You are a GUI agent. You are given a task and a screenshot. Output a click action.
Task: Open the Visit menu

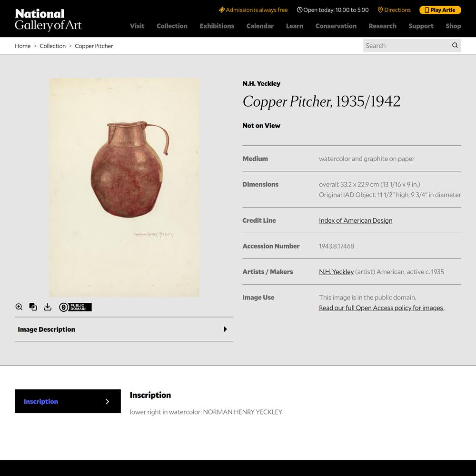coord(137,26)
